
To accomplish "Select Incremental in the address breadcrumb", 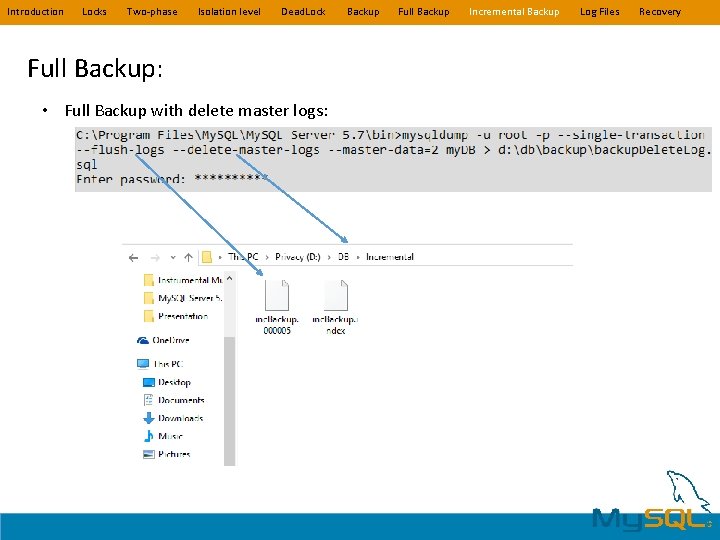I will (389, 257).
